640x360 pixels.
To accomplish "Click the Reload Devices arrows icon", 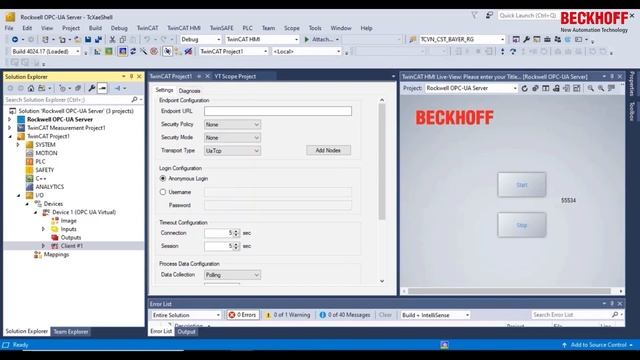I will click(x=133, y=51).
